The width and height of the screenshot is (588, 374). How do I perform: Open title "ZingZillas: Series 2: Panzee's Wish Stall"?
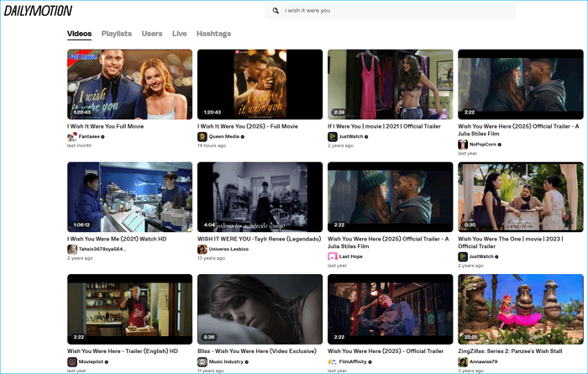(510, 351)
